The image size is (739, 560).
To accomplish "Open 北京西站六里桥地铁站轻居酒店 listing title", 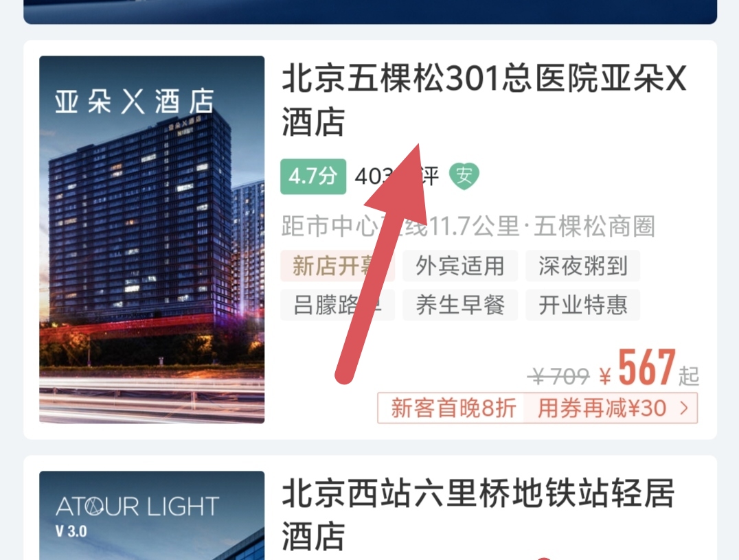I will 478,515.
